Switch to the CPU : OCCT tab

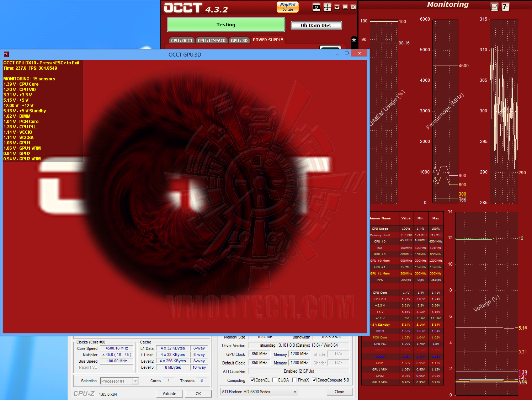(x=182, y=41)
